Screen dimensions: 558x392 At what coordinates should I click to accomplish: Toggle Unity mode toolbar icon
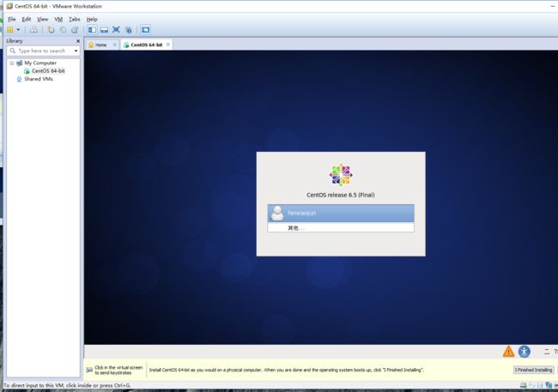[128, 29]
